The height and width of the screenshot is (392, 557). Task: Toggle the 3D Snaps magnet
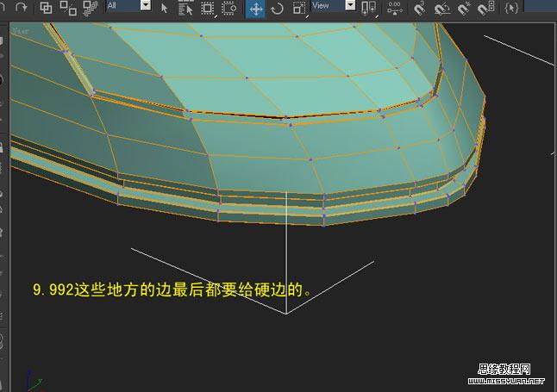(420, 8)
